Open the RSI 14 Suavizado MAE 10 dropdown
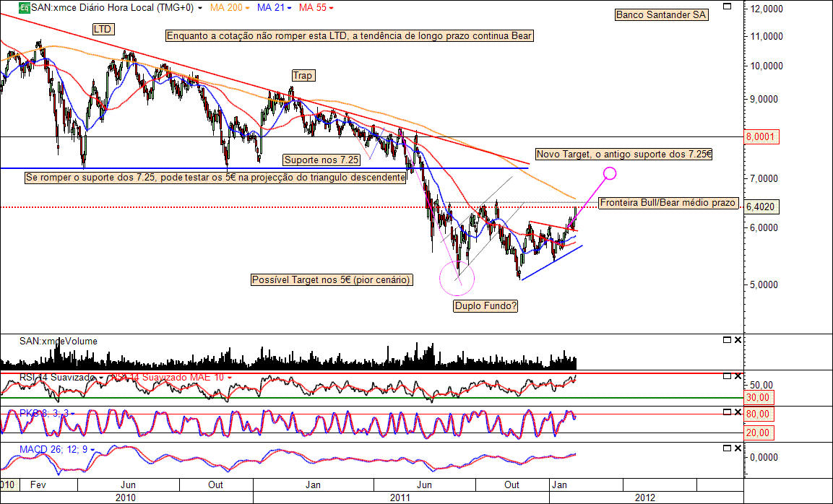 (230, 378)
